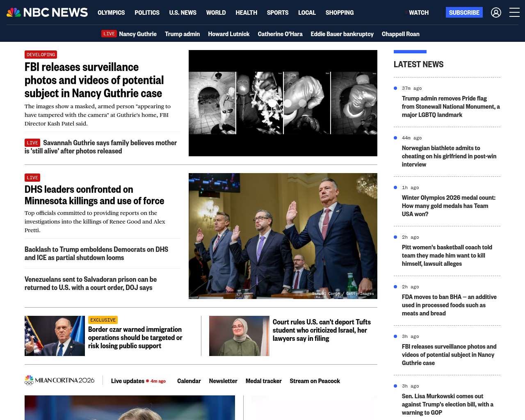Open the POLITICS menu section
Image resolution: width=525 pixels, height=420 pixels.
click(147, 13)
